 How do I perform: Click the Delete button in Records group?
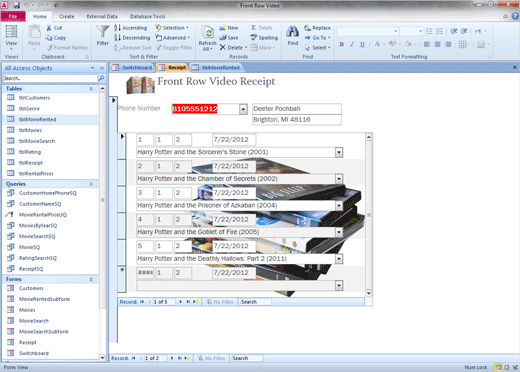click(x=233, y=48)
